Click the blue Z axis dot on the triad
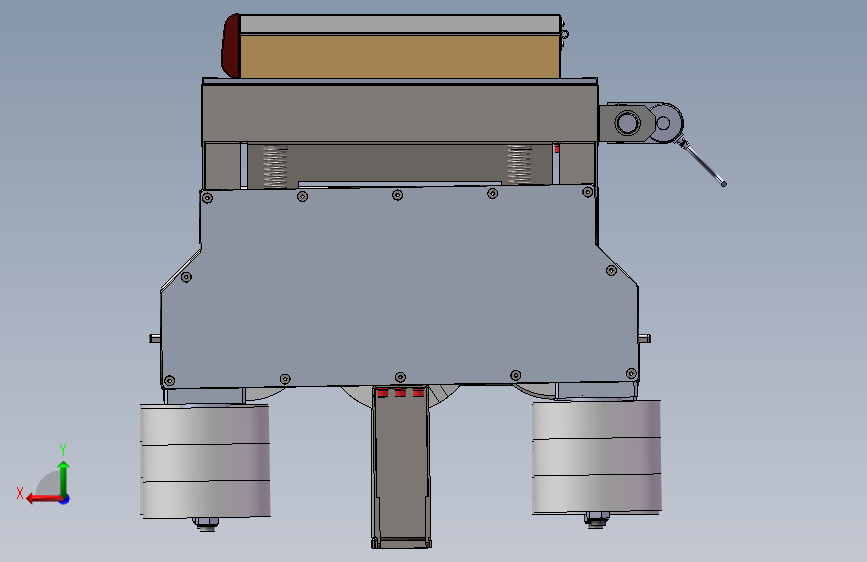867x562 pixels. point(65,499)
